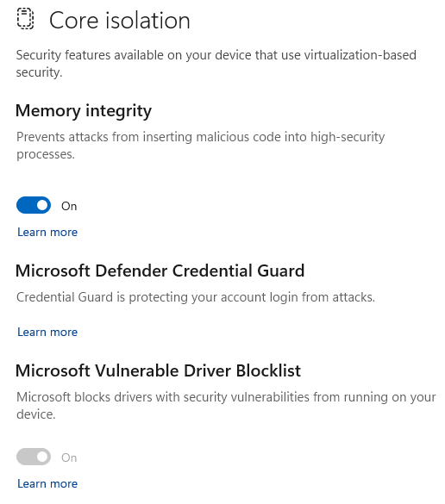
Task: Open Learn more under Vulnerable Driver Blocklist
Action: (47, 483)
